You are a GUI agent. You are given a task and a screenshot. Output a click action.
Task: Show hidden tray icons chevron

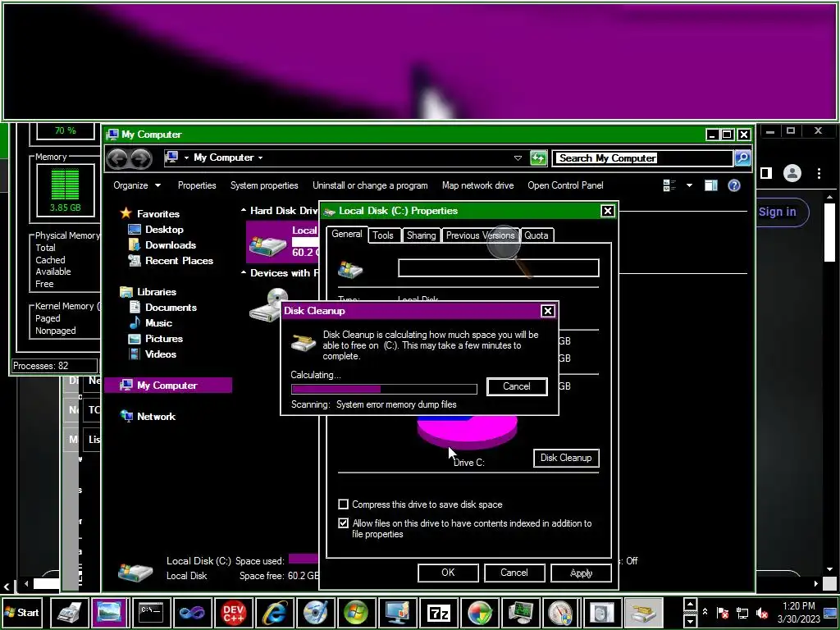coord(705,612)
